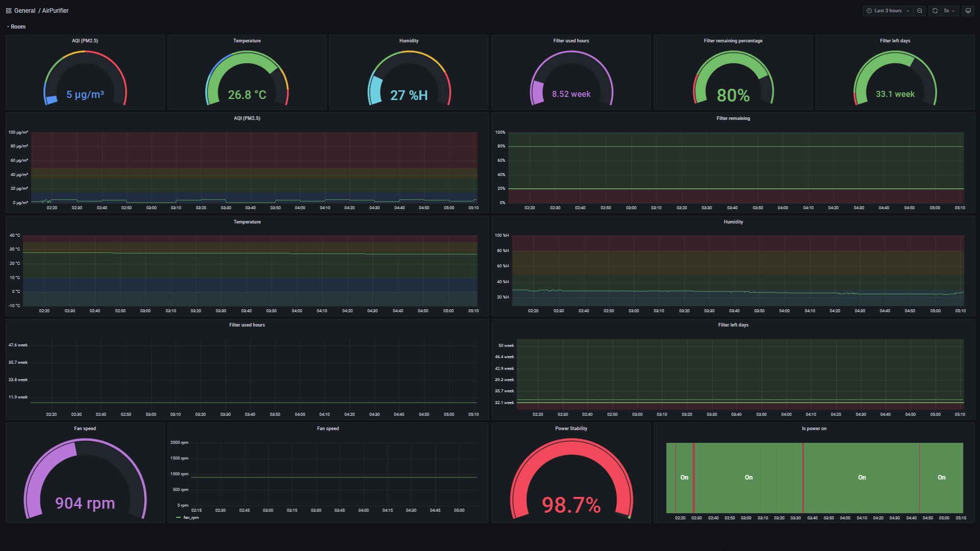
Task: Click the 904 rpm fan speed gauge
Action: (85, 503)
